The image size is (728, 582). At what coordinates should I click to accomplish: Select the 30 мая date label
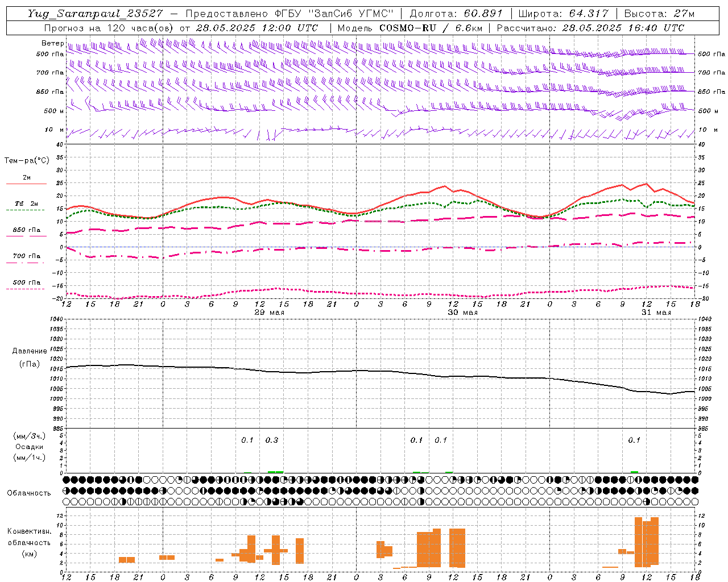coord(463,313)
